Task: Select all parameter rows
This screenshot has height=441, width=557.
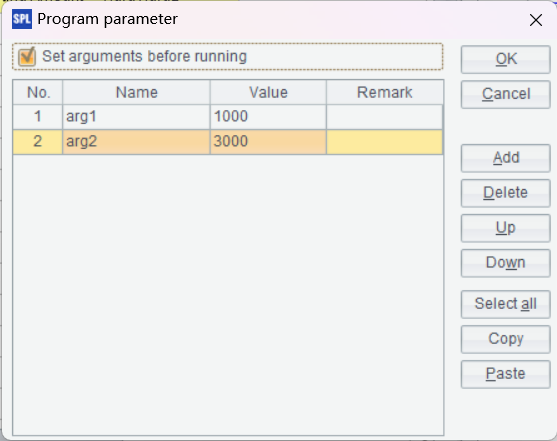Action: click(505, 305)
